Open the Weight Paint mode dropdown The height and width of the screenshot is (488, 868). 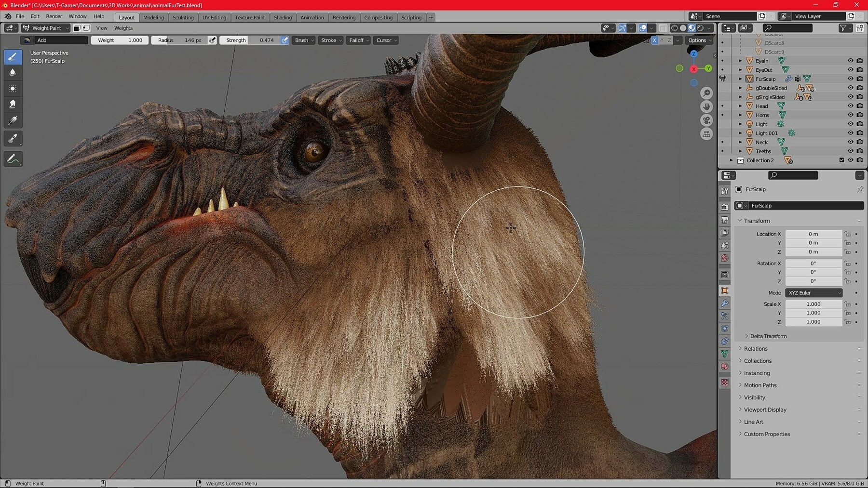(46, 28)
